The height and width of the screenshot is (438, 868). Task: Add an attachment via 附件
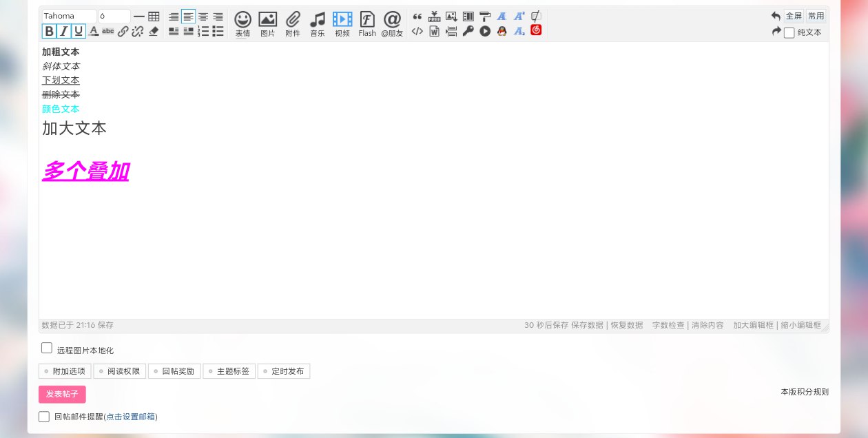[x=293, y=23]
